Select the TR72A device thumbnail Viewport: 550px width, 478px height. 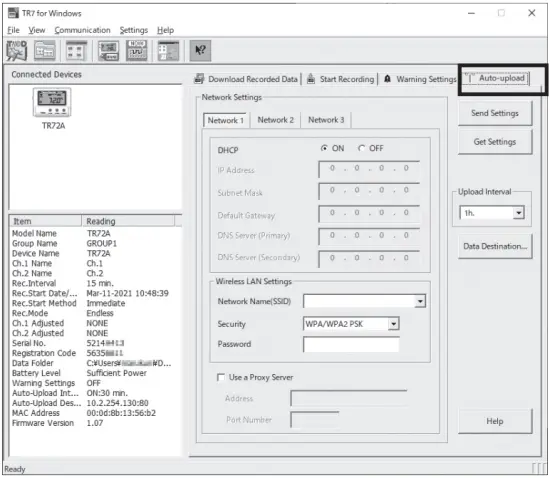[x=53, y=109]
